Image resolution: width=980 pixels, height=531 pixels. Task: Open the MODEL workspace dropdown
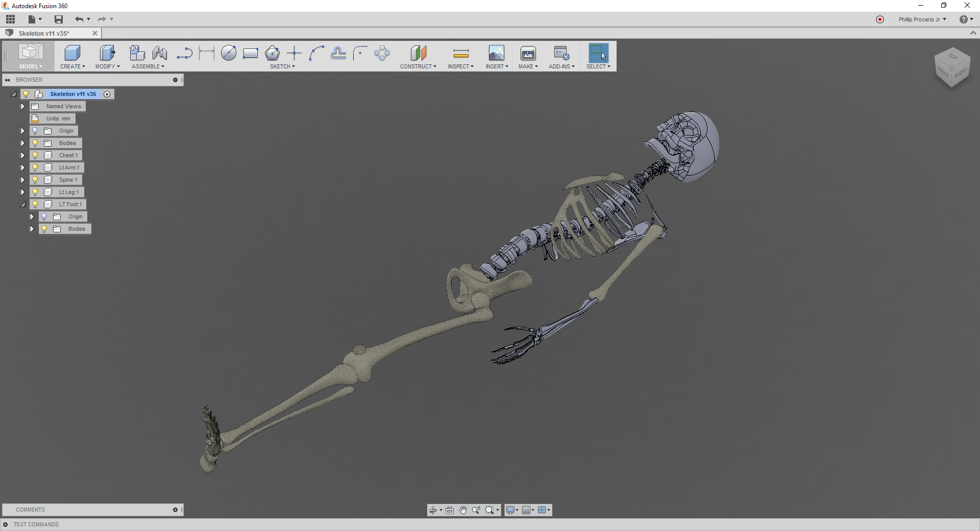pos(31,66)
